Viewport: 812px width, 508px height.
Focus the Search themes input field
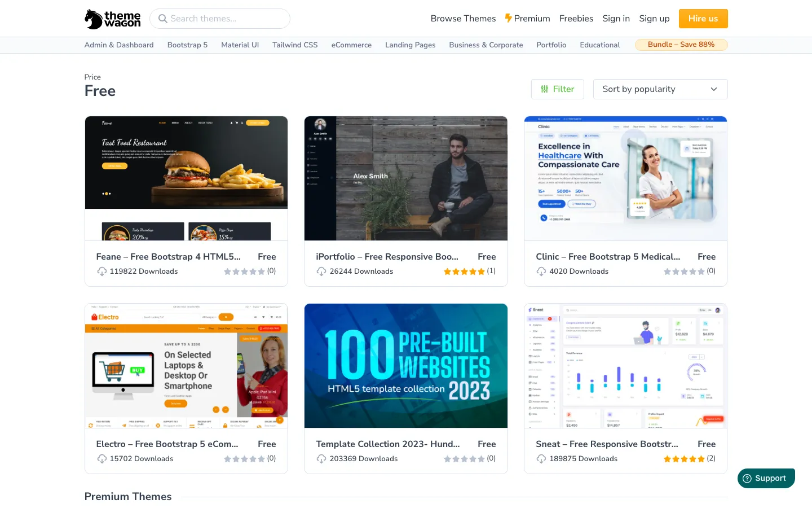pos(220,19)
